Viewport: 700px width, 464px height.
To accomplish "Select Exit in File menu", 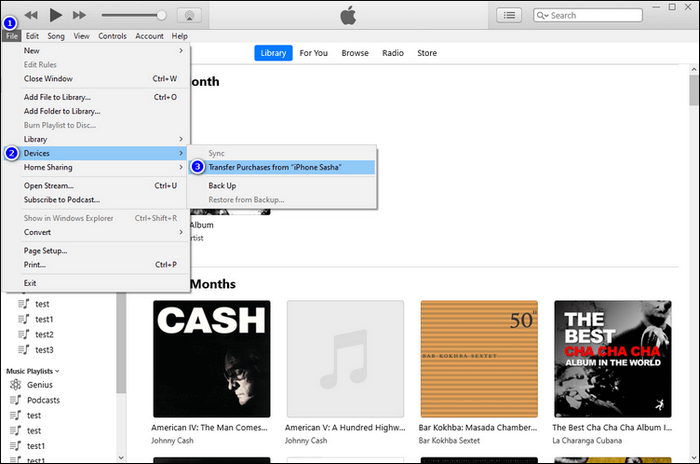I will (x=97, y=283).
